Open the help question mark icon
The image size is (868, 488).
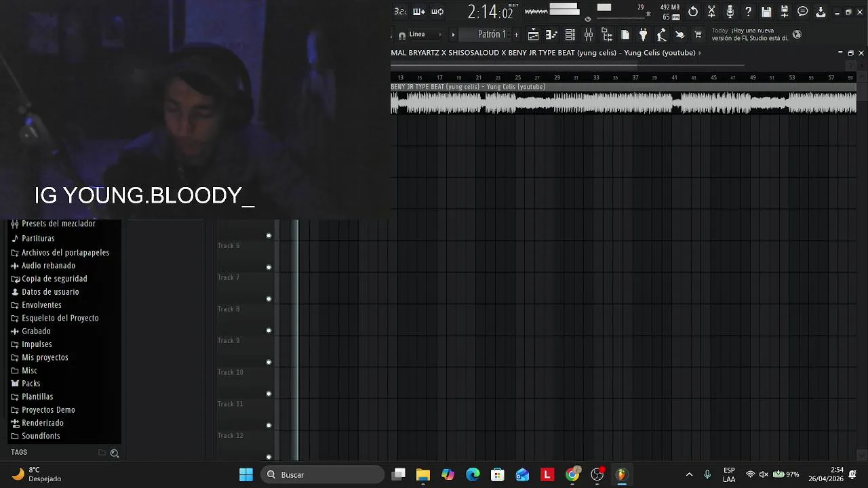point(748,12)
